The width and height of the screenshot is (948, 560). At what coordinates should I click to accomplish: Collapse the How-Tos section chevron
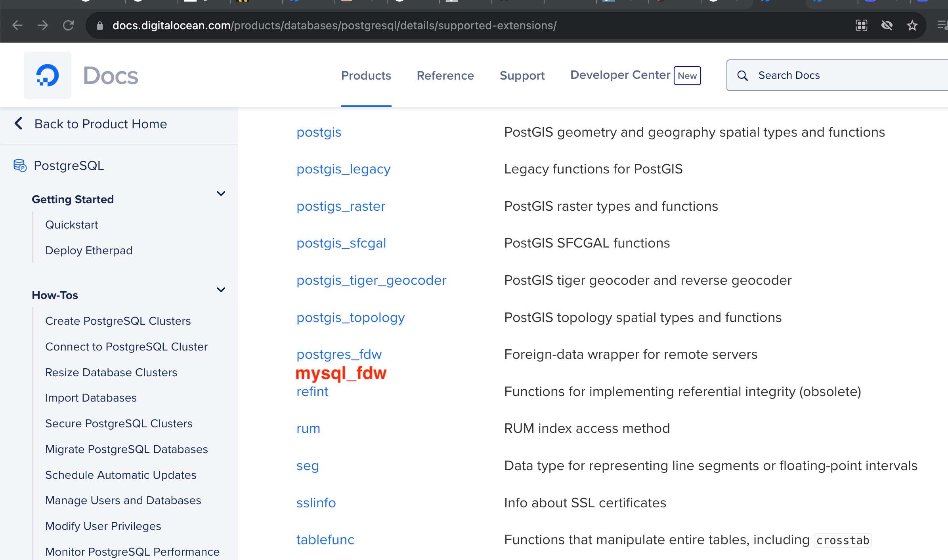[x=221, y=290]
